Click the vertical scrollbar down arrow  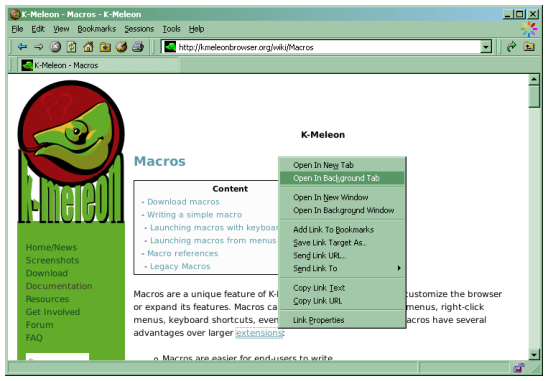[534, 354]
